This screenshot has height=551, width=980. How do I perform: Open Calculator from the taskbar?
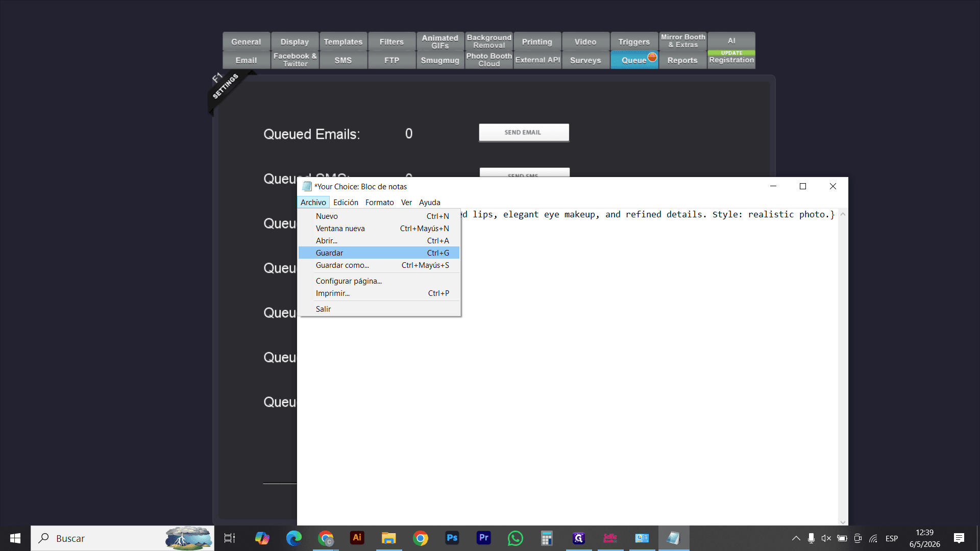(x=547, y=538)
